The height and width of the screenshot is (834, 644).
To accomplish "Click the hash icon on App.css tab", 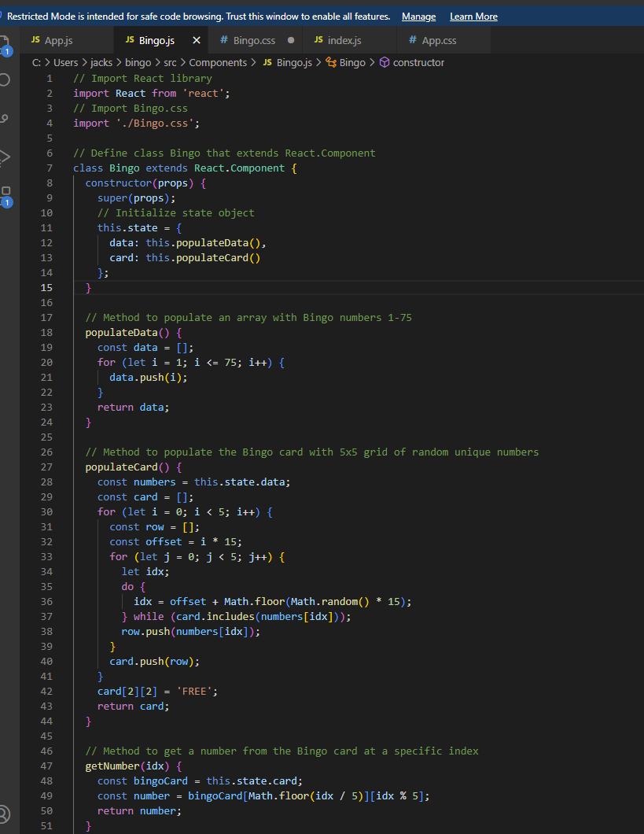I will [413, 40].
